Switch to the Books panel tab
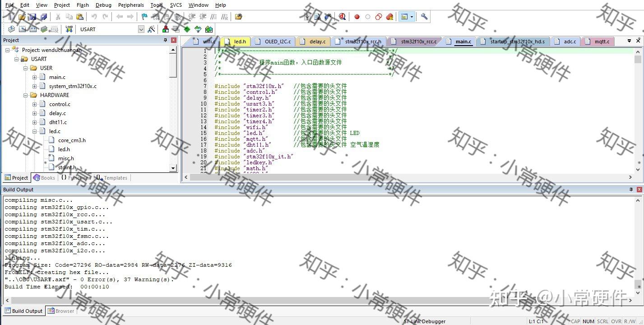 [x=44, y=178]
